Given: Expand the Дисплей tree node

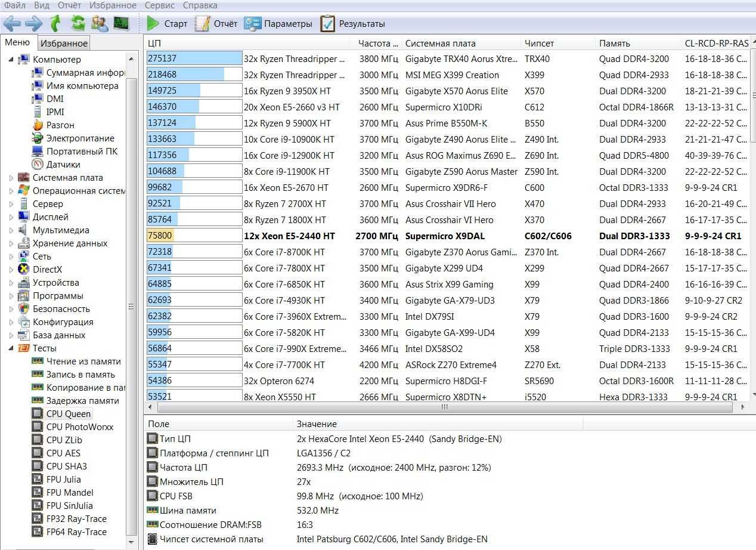Looking at the screenshot, I should coord(11,217).
